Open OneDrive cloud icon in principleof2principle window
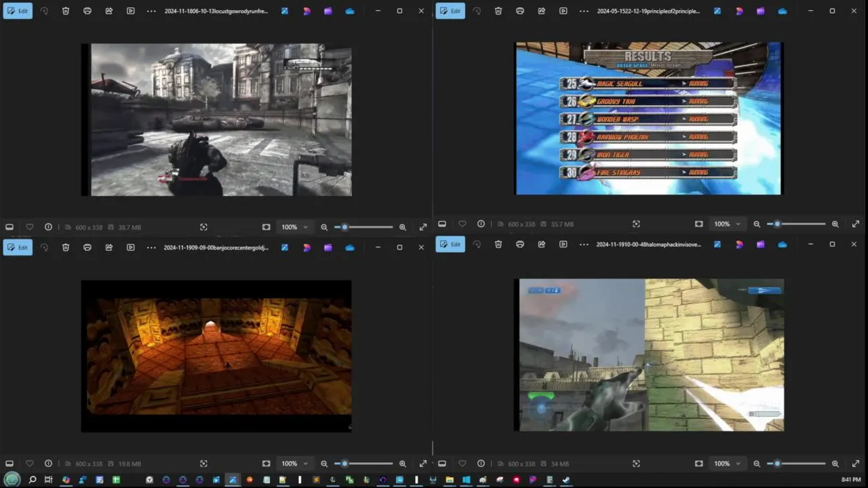Viewport: 868px width, 488px height. [783, 11]
